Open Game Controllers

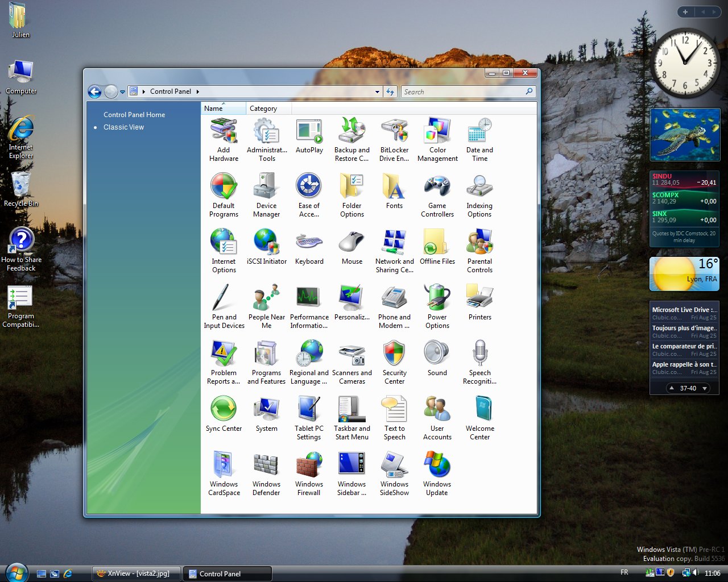click(x=437, y=196)
